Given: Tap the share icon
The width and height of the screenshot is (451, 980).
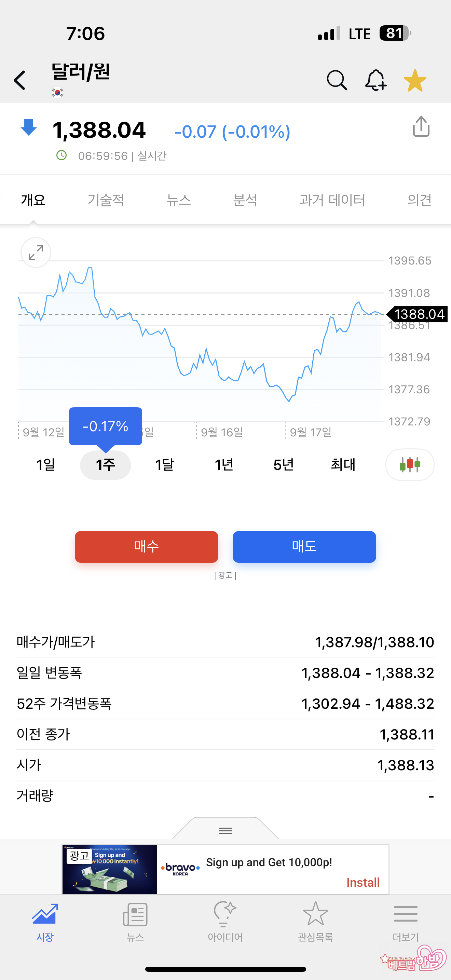Looking at the screenshot, I should pos(421,127).
